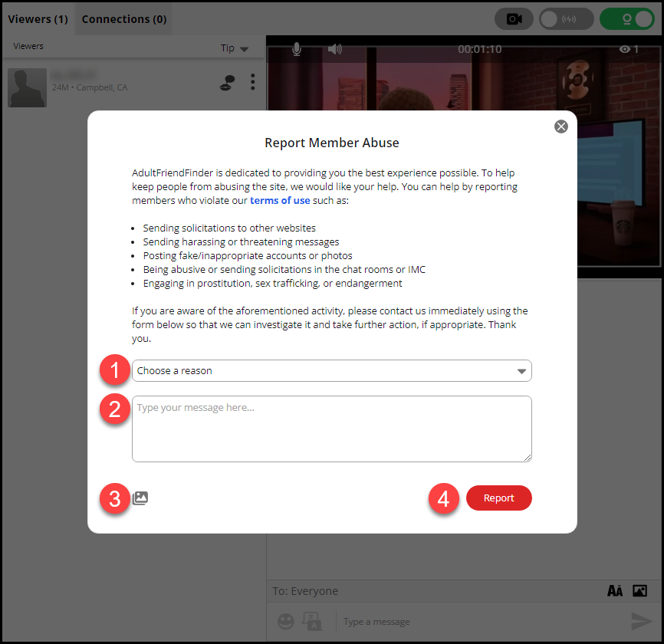Open the terms of use link
Image resolution: width=664 pixels, height=644 pixels.
click(x=280, y=200)
